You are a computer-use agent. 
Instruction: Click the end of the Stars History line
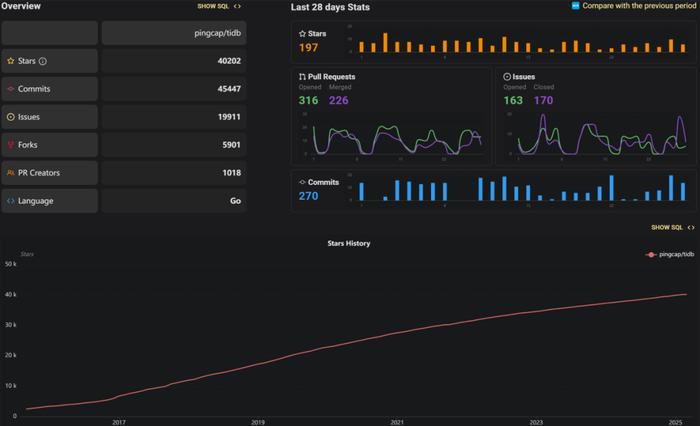(x=686, y=294)
